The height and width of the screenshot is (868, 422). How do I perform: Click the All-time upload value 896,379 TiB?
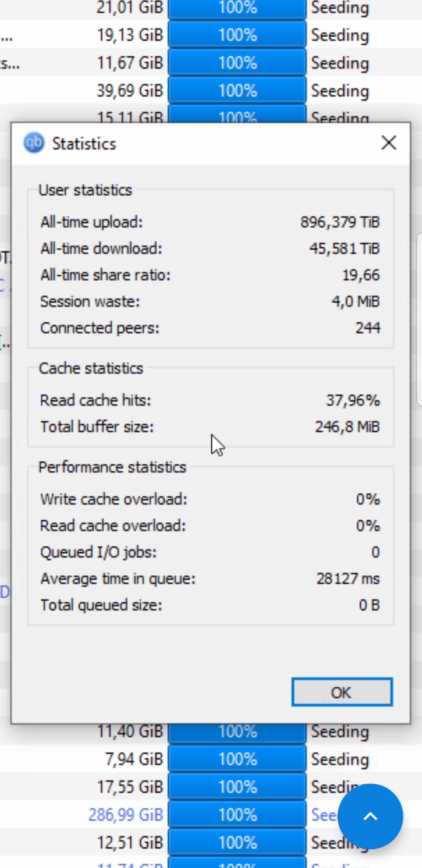click(340, 222)
